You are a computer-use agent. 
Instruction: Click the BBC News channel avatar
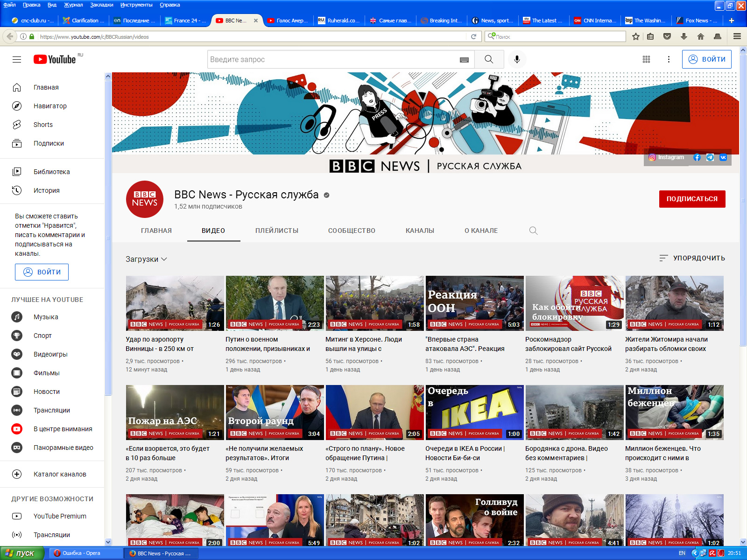point(145,199)
